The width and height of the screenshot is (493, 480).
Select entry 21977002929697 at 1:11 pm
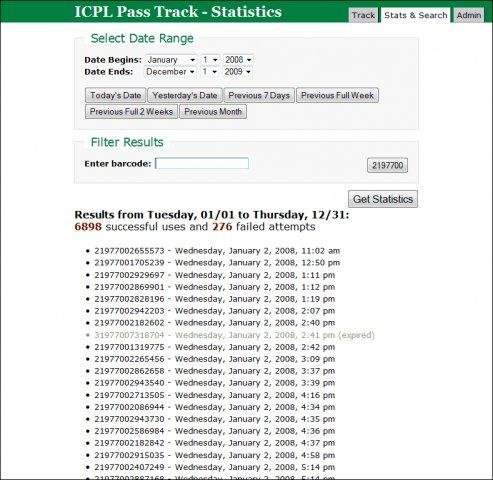tap(215, 275)
